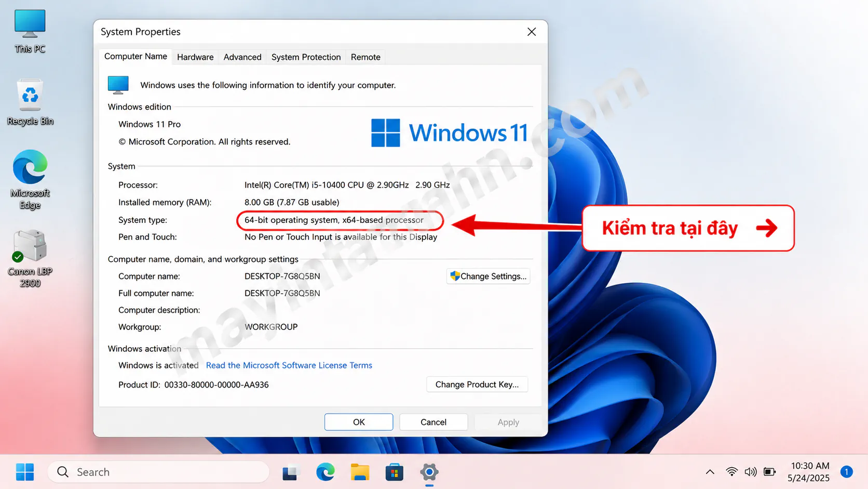The width and height of the screenshot is (868, 489).
Task: Click the volume speaker tray icon
Action: 750,472
